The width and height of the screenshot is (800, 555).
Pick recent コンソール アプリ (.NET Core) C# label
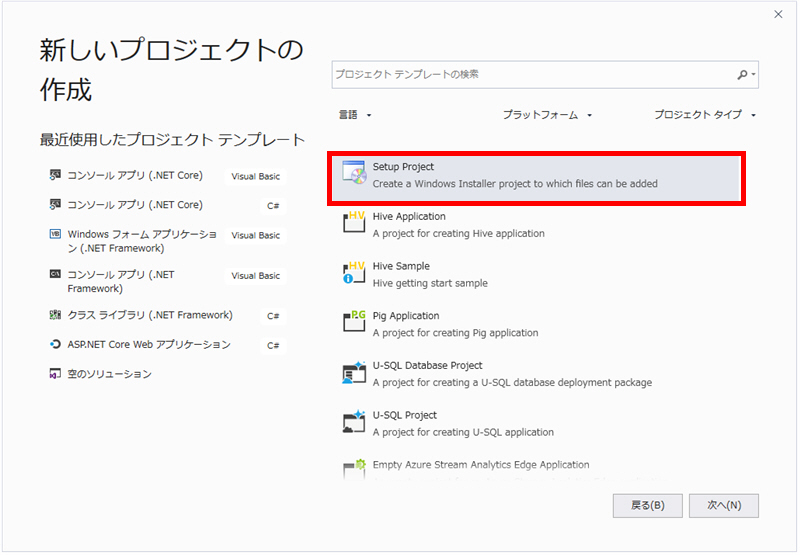[x=135, y=205]
